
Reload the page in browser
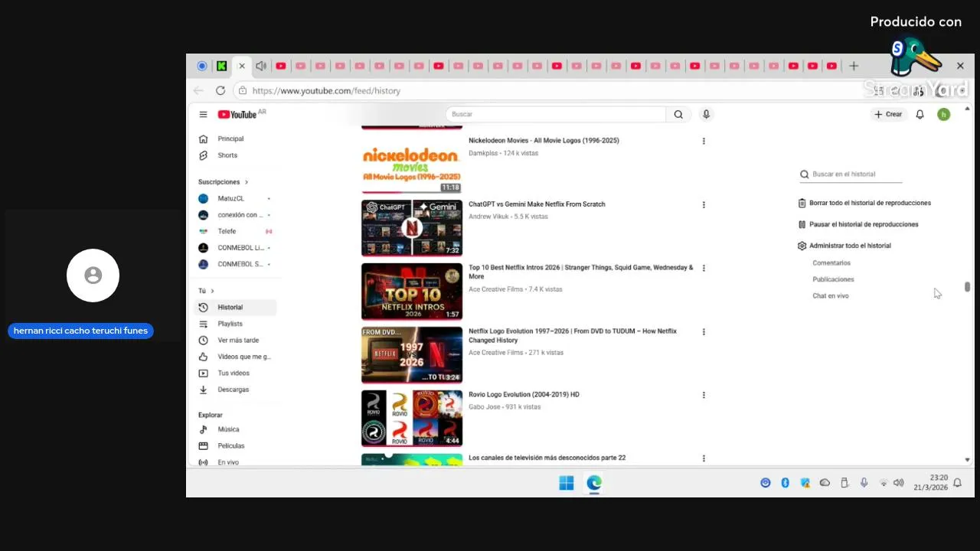click(x=220, y=90)
